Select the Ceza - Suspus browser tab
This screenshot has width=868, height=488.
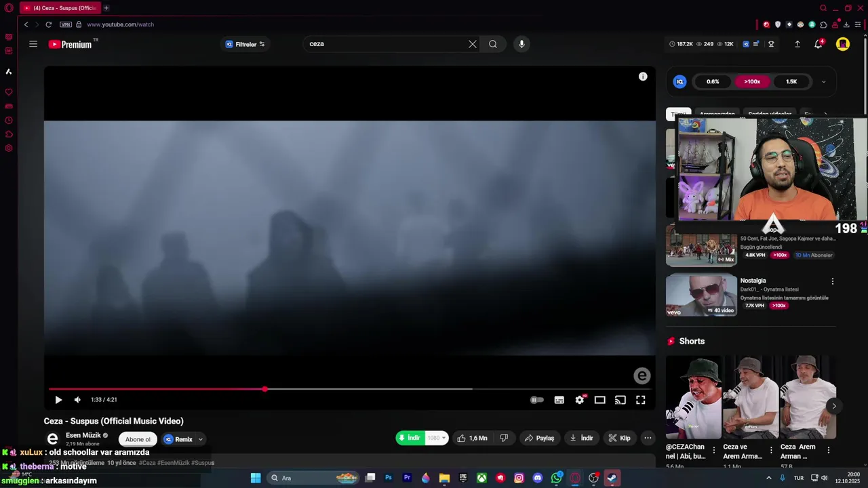point(60,8)
